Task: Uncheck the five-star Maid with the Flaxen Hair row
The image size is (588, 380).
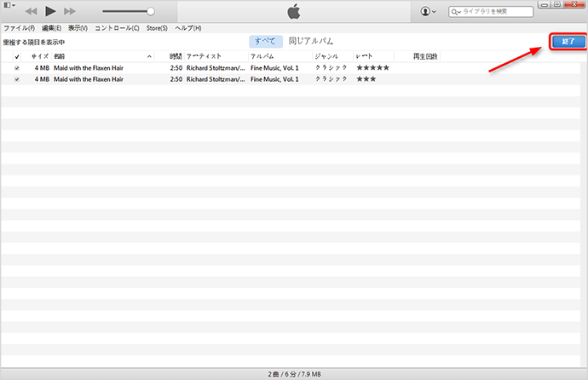Action: [17, 68]
